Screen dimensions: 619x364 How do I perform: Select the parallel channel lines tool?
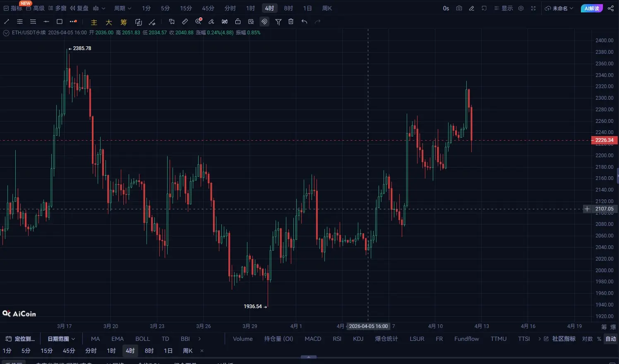click(20, 22)
